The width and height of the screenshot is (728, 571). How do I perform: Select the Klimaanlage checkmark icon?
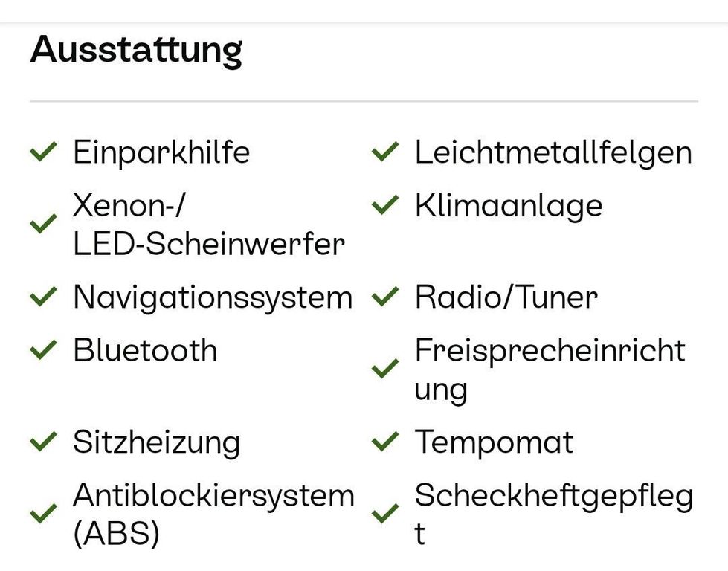click(x=385, y=205)
